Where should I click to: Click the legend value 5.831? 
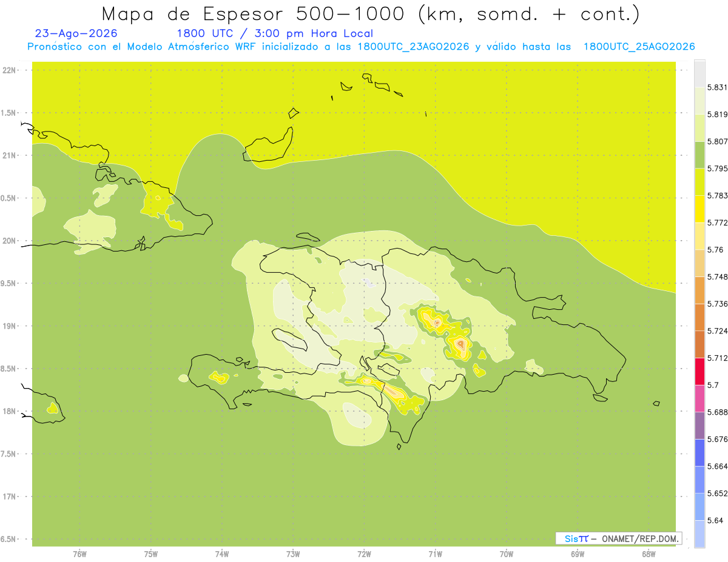pyautogui.click(x=718, y=87)
